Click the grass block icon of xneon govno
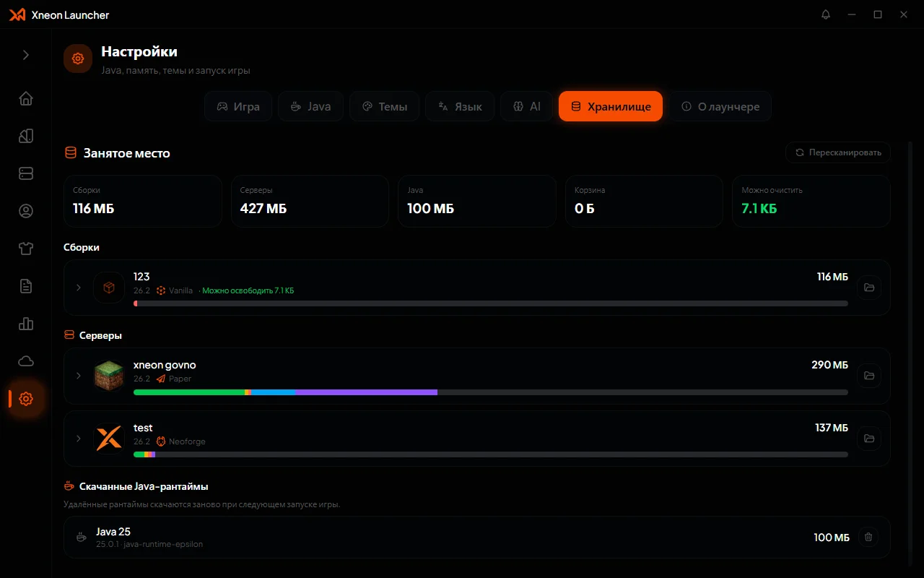 [109, 376]
